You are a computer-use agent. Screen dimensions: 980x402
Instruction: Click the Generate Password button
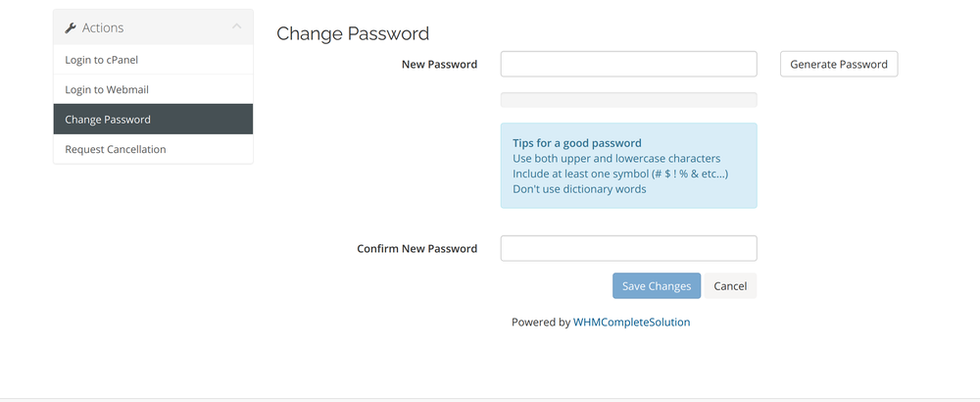pyautogui.click(x=839, y=64)
